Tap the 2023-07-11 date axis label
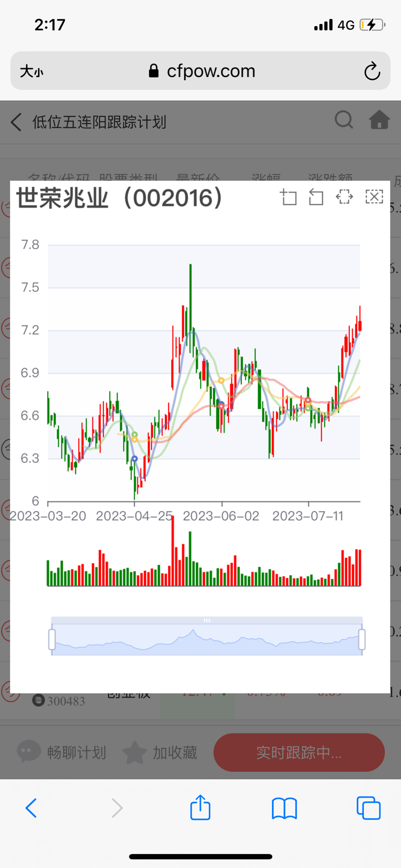Viewport: 401px width, 868px height. click(x=308, y=516)
